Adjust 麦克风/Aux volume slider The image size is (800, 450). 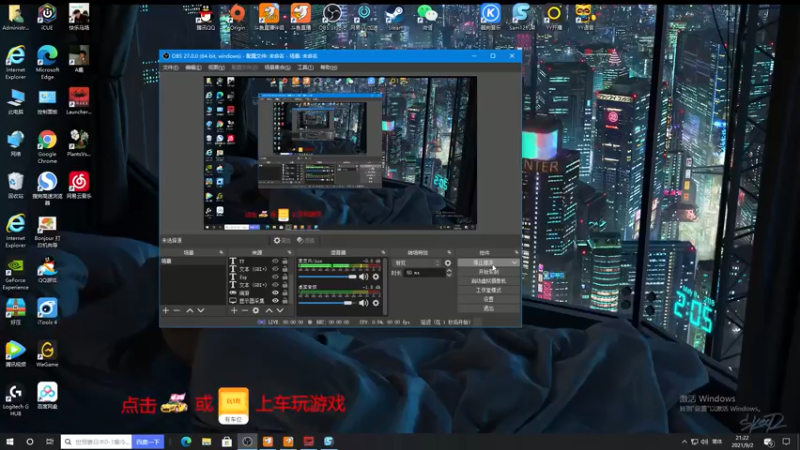click(328, 277)
